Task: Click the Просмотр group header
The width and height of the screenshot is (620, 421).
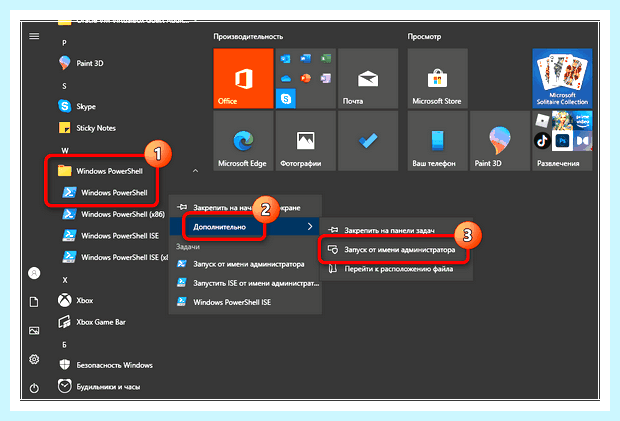Action: click(424, 36)
